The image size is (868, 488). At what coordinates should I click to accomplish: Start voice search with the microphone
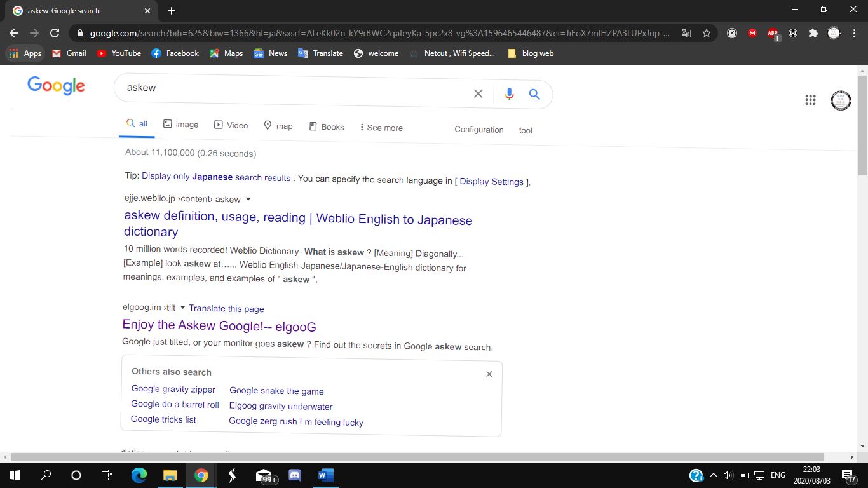[509, 94]
